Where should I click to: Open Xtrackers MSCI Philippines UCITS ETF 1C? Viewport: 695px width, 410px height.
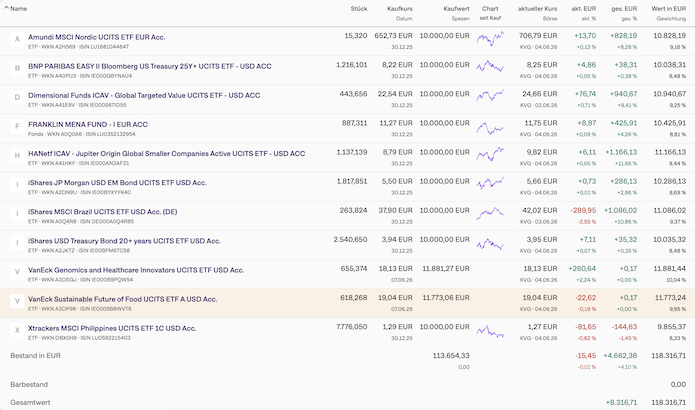click(x=112, y=328)
